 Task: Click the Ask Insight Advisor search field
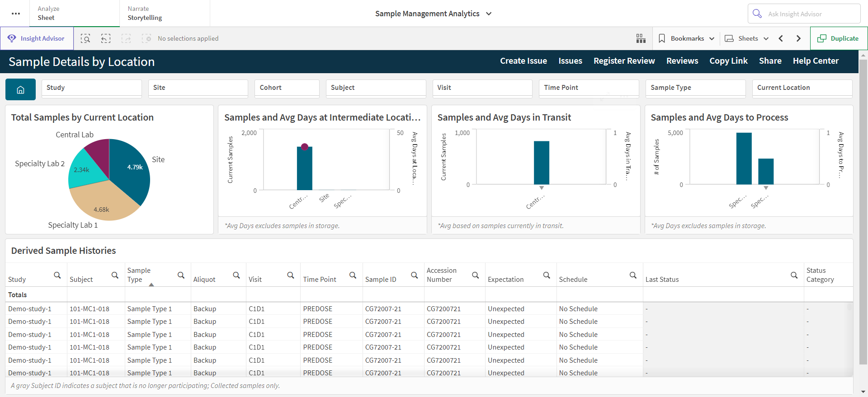tap(804, 14)
